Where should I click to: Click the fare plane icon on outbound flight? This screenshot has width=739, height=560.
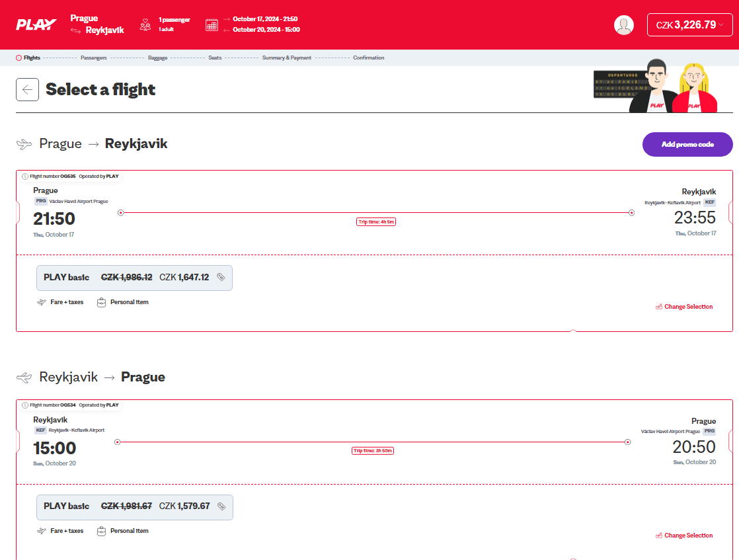tap(42, 302)
